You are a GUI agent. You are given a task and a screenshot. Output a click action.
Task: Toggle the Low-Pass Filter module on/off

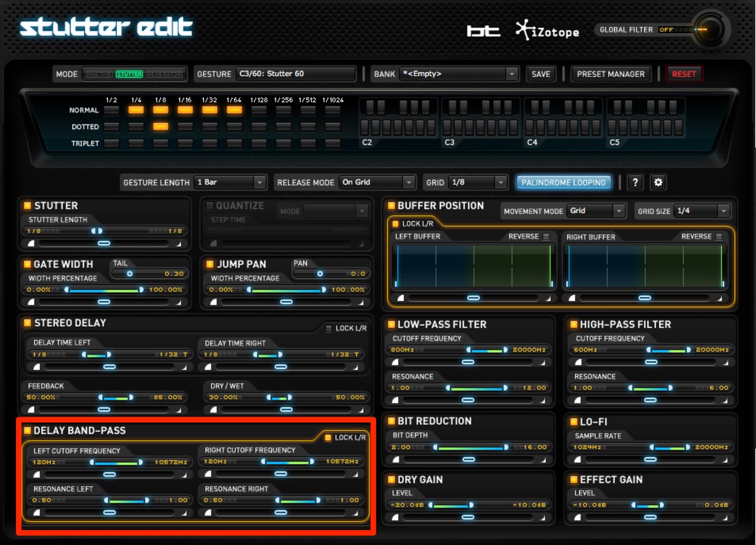pyautogui.click(x=391, y=325)
